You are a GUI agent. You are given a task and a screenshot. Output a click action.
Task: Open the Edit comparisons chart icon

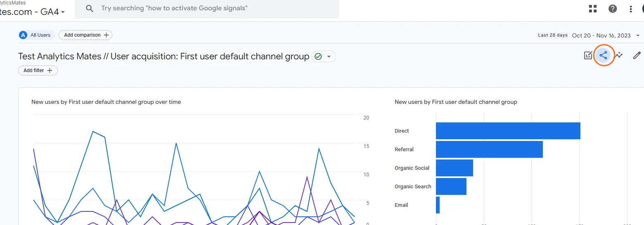point(588,55)
